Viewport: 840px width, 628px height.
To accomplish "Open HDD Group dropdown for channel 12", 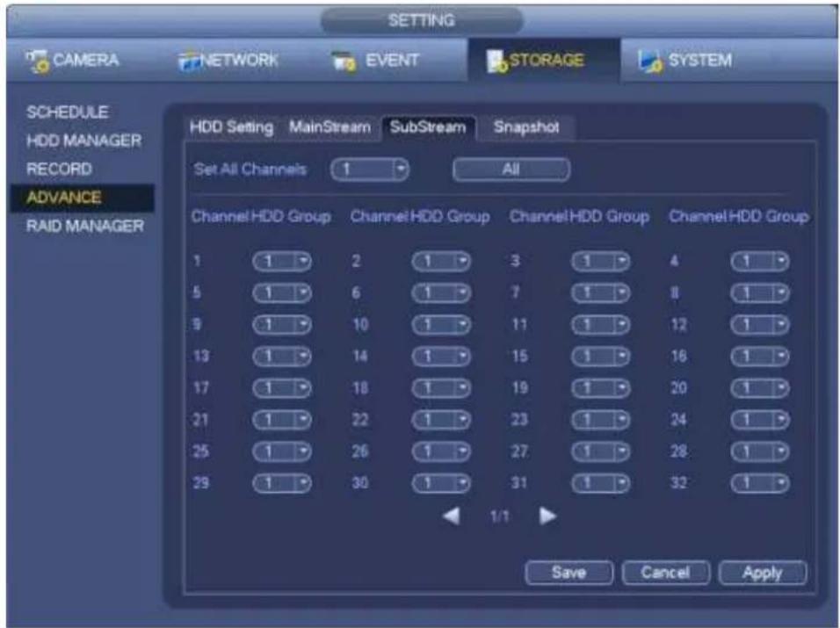I will click(760, 325).
